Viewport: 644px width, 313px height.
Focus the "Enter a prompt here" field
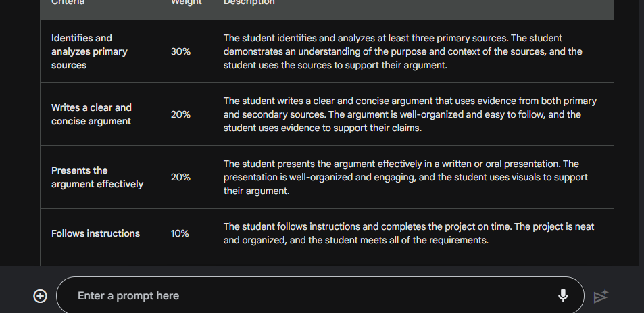tap(320, 295)
